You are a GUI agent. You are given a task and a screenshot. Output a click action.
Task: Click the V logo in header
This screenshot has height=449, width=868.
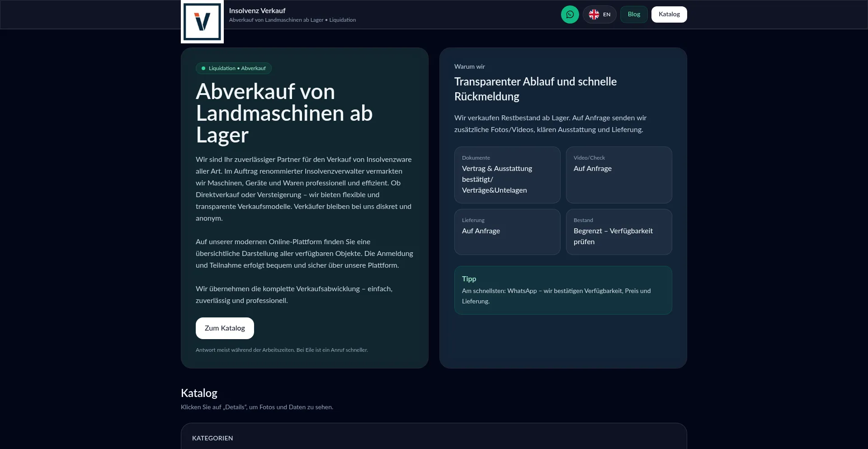coord(202,22)
